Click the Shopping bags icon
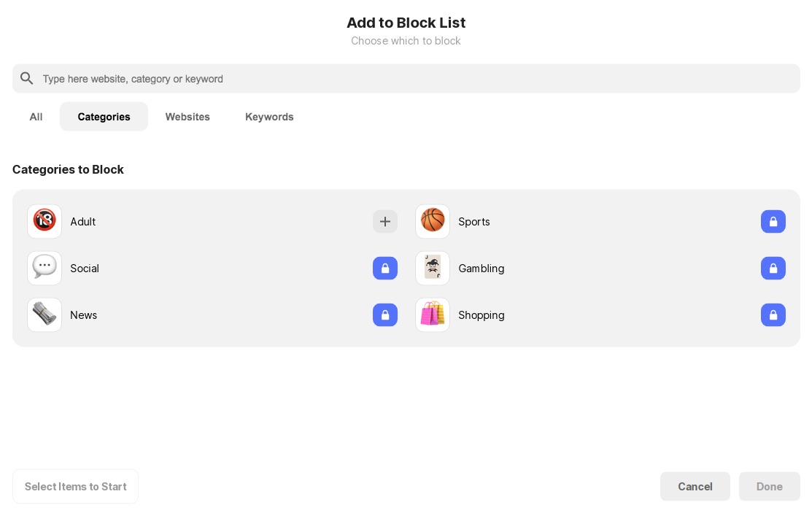This screenshot has width=812, height=513. click(x=433, y=315)
